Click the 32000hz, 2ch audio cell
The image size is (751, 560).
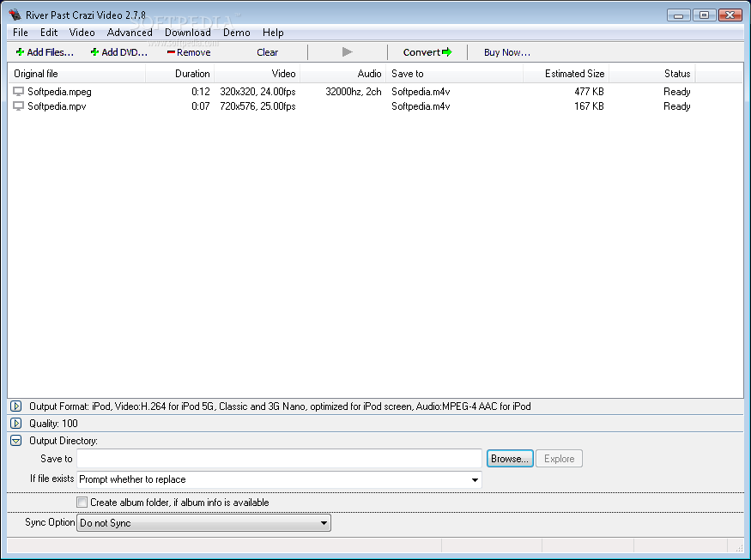354,92
